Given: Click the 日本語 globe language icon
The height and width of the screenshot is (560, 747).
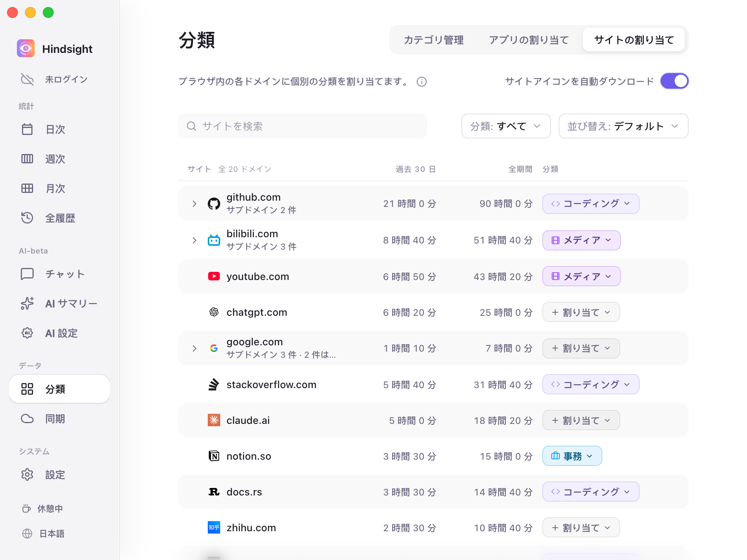Looking at the screenshot, I should point(27,534).
